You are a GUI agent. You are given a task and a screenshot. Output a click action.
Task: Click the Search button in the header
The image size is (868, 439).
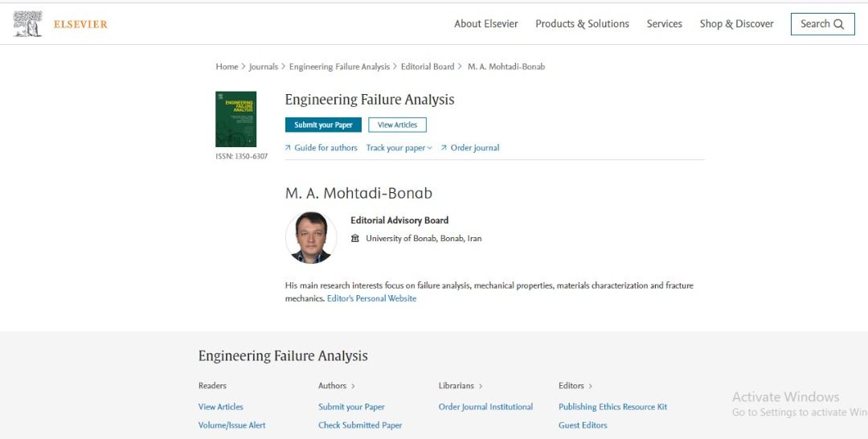(x=823, y=24)
